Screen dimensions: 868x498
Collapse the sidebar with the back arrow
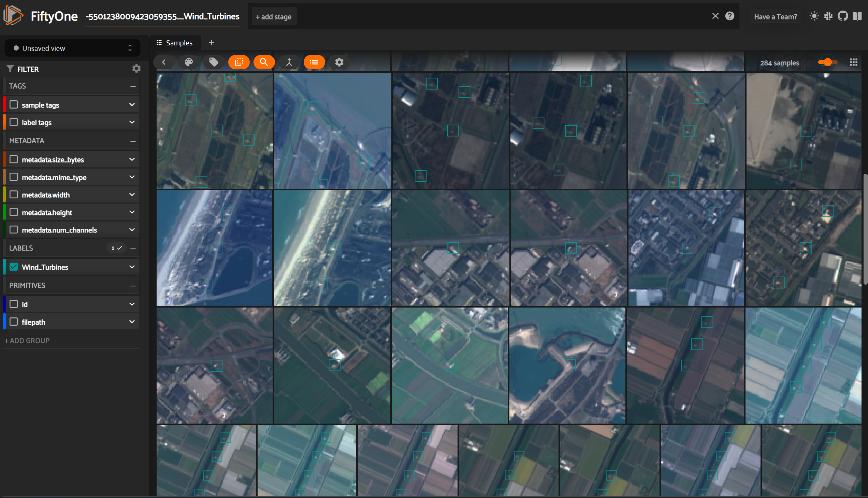click(x=164, y=62)
